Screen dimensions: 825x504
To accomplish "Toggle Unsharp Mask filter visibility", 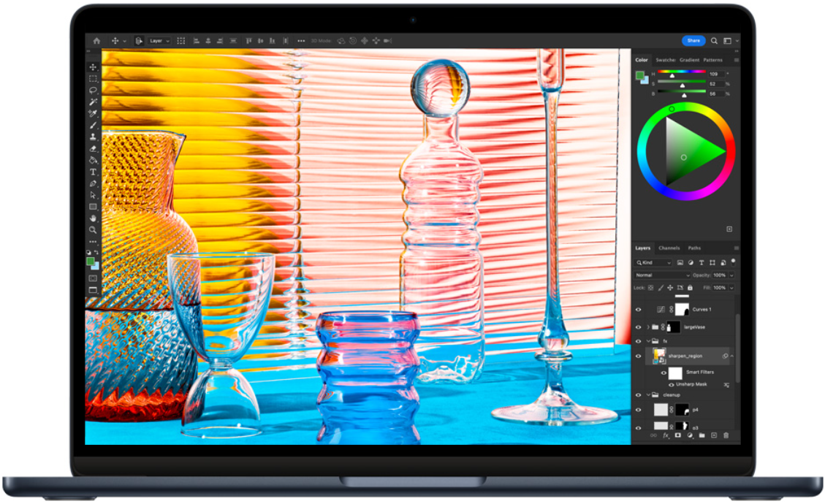I will tap(672, 385).
